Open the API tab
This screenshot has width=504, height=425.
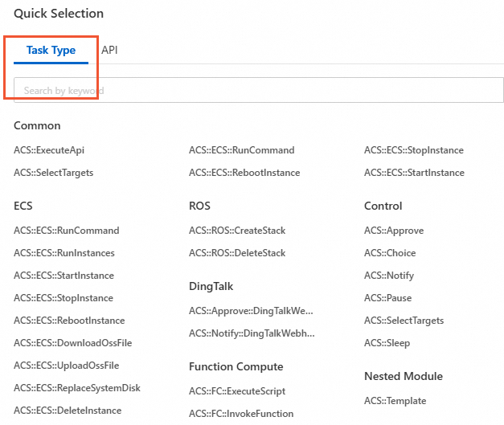[x=109, y=50]
